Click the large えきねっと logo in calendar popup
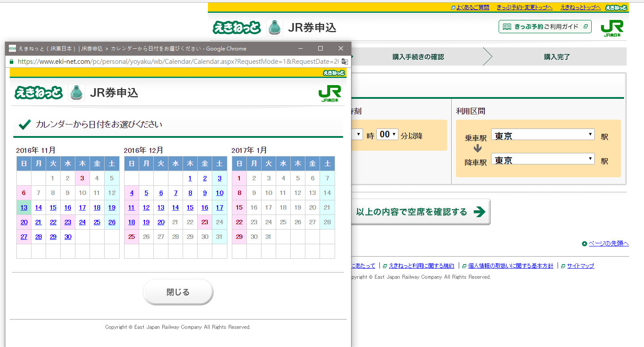This screenshot has height=347, width=644. coord(39,92)
